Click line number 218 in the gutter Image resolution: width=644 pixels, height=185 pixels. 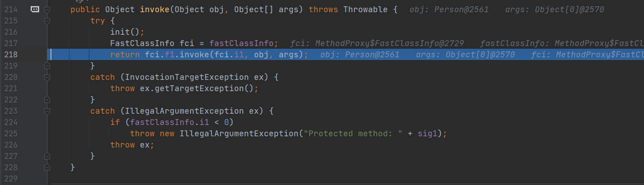[10, 55]
